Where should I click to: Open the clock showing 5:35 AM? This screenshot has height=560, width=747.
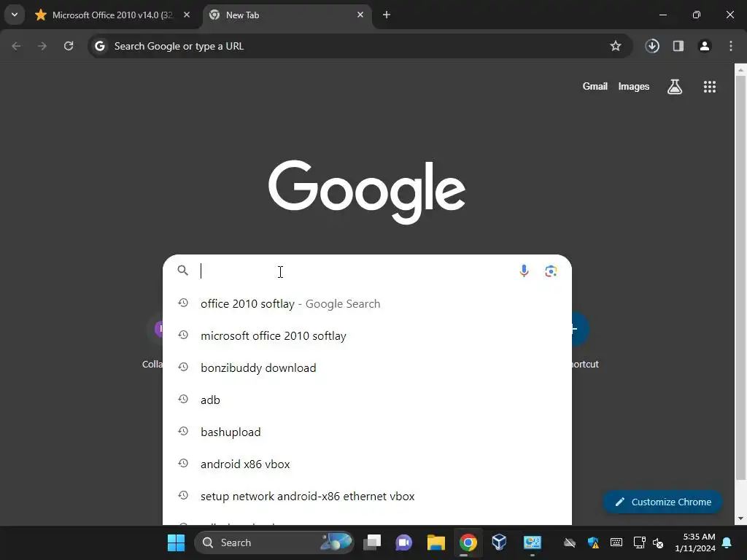pyautogui.click(x=695, y=542)
